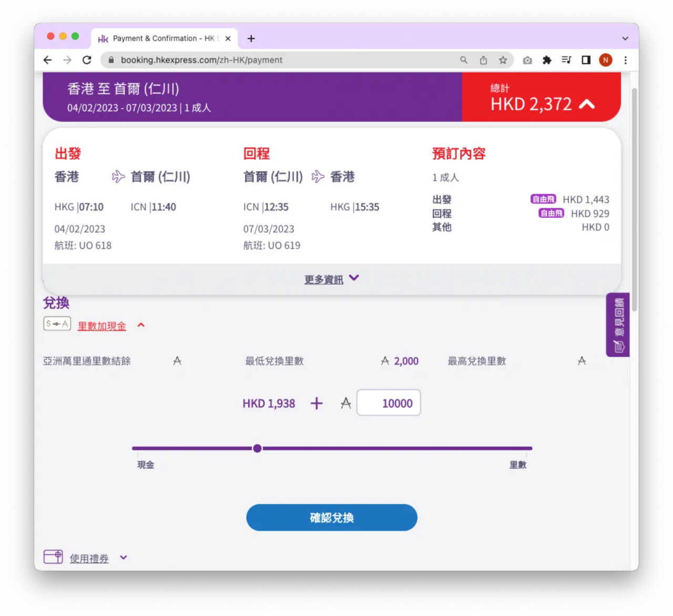Open the 意見回饋 feedback side tab
This screenshot has width=673, height=616.
tap(618, 325)
